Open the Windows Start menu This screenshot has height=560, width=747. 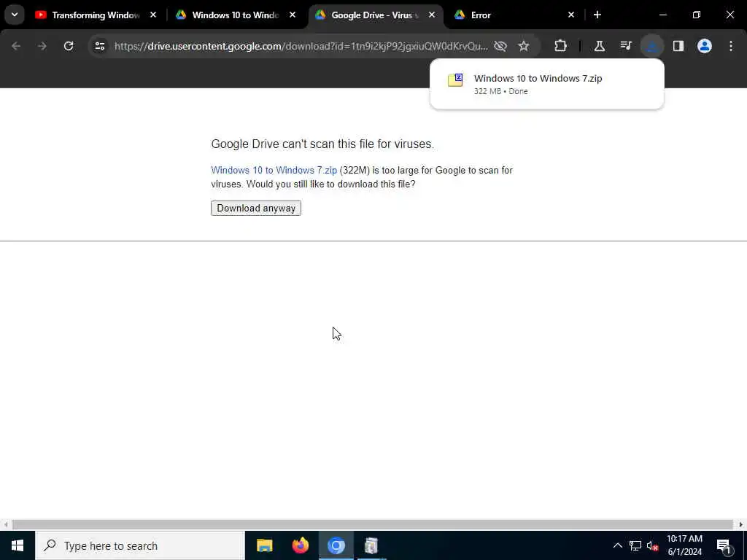(x=18, y=545)
